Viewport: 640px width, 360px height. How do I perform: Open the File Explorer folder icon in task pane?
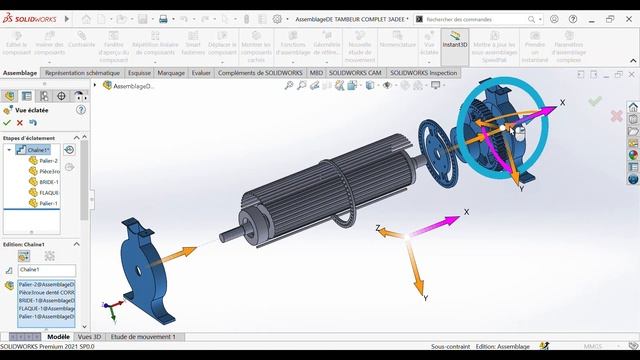633,131
